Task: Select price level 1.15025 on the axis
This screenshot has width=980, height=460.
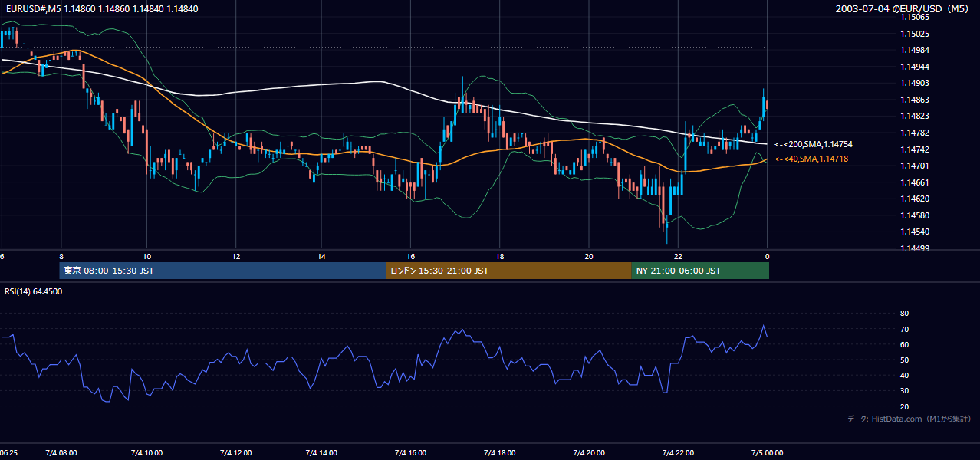Action: [x=914, y=34]
